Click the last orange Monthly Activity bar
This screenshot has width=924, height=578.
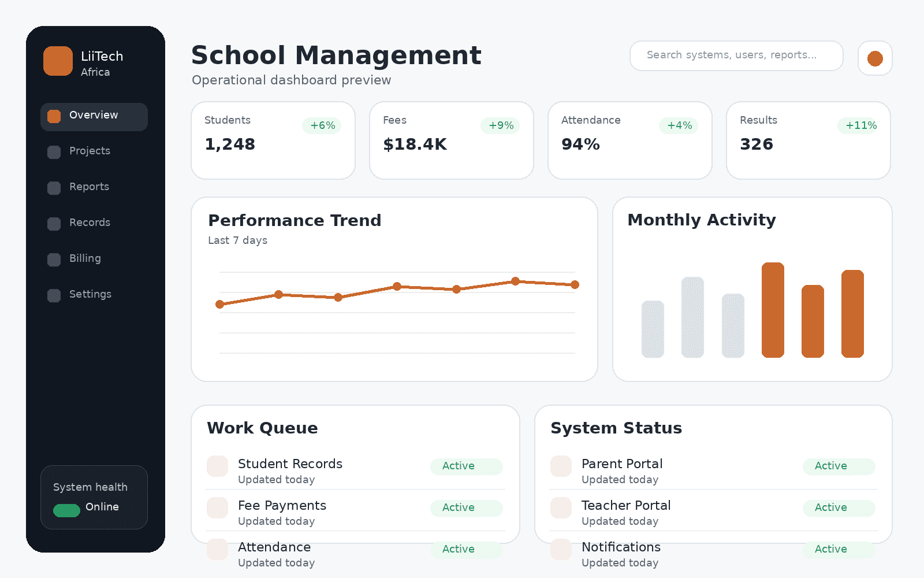(x=852, y=314)
